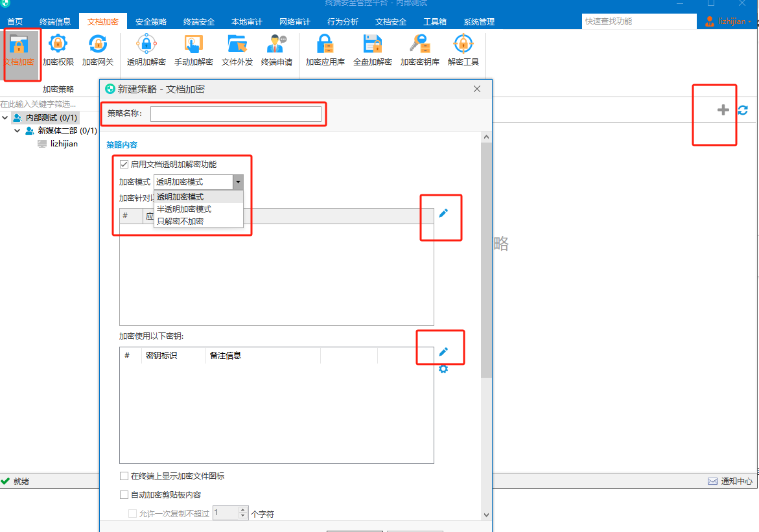This screenshot has height=532, width=759.
Task: Open the 文件外发 tool
Action: 237,51
